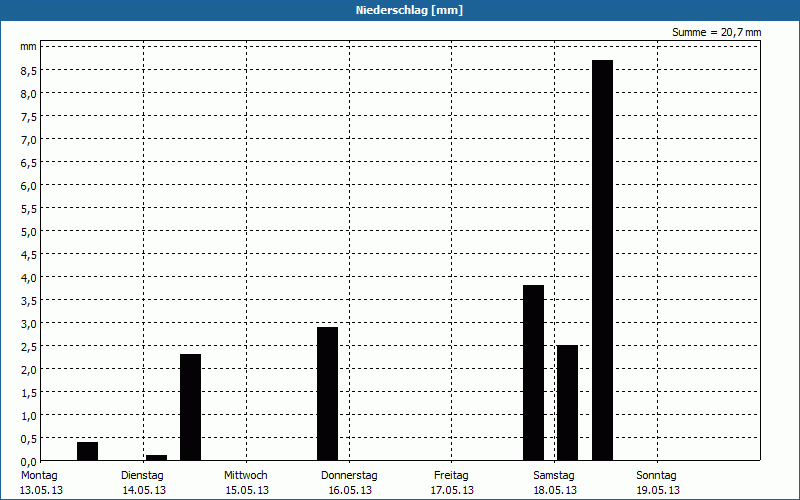Viewport: 800px width, 500px height.
Task: Click the 3,5 y-axis value
Action: 29,301
